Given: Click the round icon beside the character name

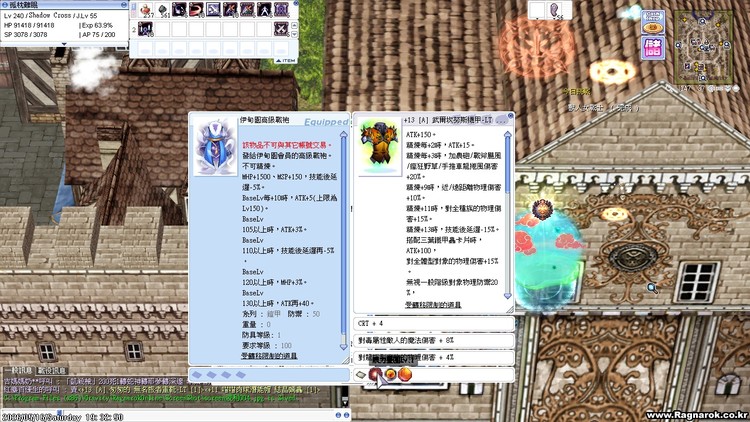Looking at the screenshot, I should click(x=5, y=5).
